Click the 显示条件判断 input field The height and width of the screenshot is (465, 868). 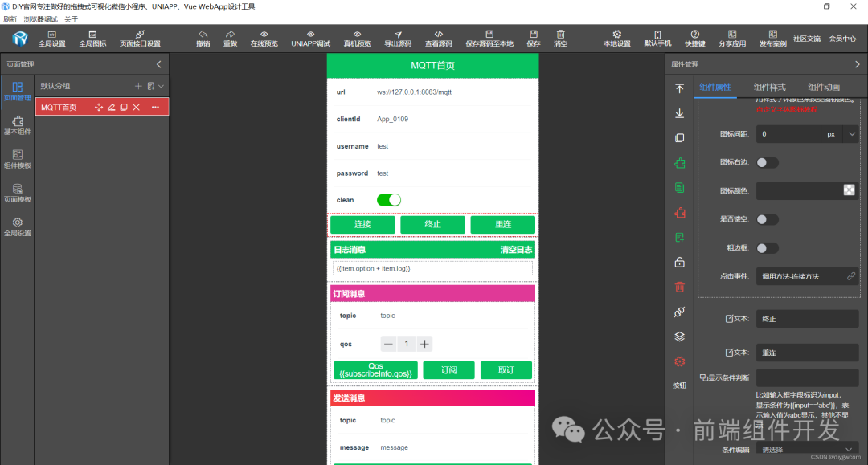(x=808, y=377)
